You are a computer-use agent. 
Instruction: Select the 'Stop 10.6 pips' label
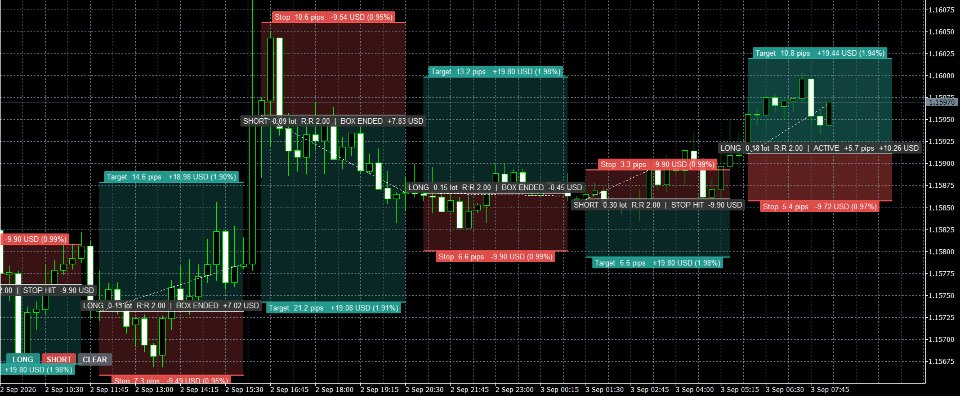[x=333, y=17]
